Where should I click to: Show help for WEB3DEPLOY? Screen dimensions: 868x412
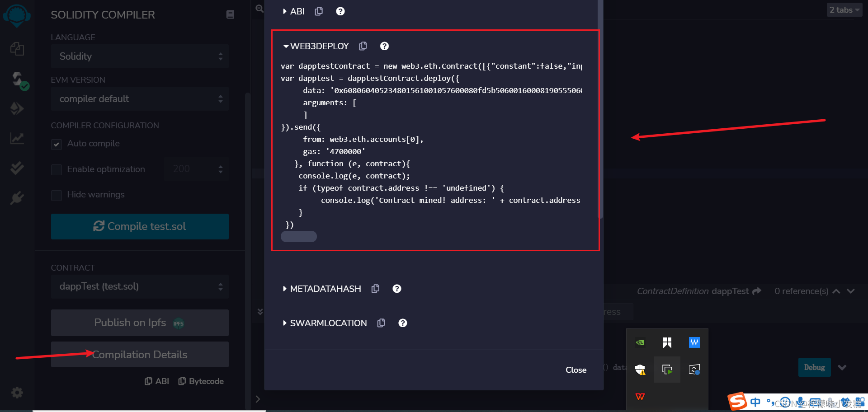384,46
